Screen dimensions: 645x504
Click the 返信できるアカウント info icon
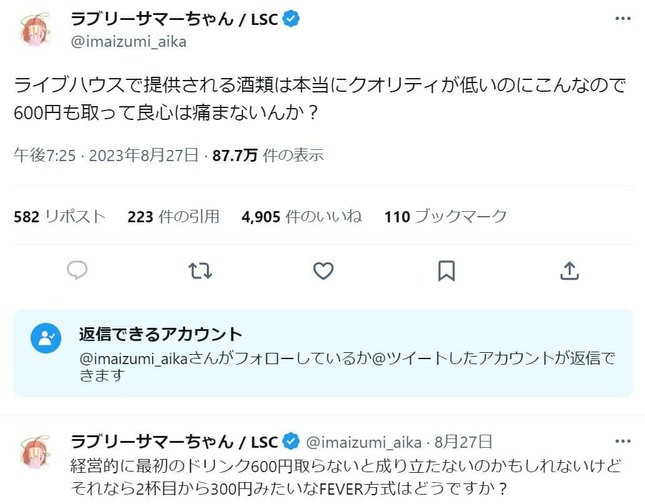point(45,337)
